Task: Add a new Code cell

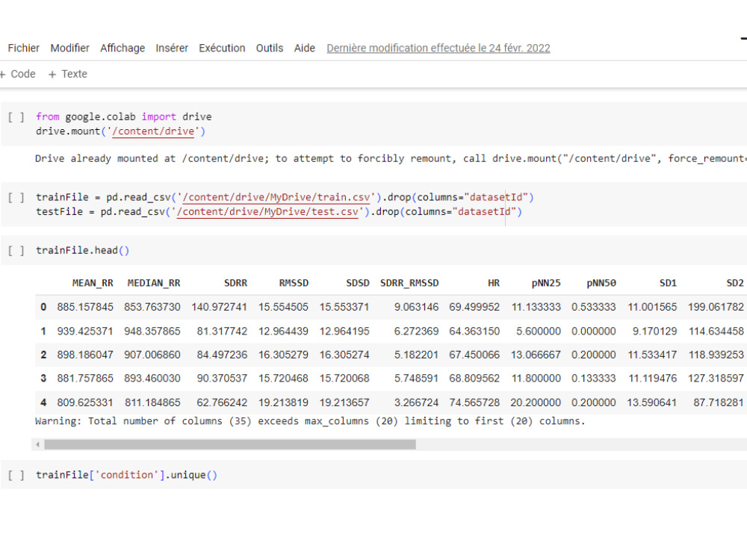Action: point(18,74)
